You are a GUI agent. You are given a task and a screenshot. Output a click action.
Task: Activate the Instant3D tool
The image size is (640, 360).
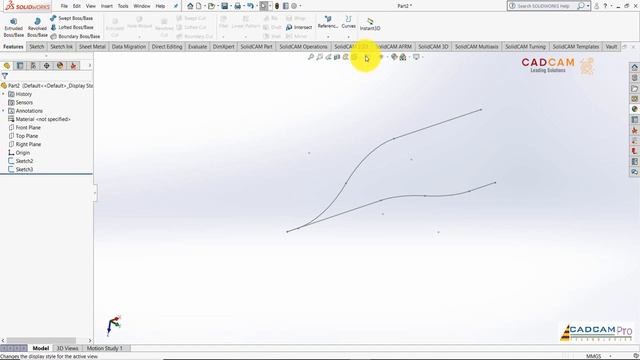coord(370,24)
